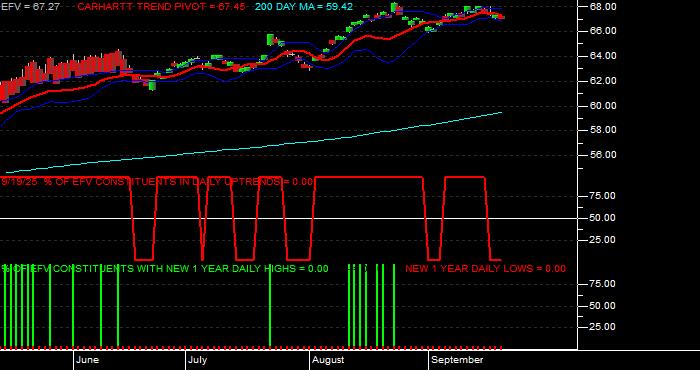This screenshot has height=370, width=700.
Task: Select the 56.00 price axis value
Action: pos(604,155)
